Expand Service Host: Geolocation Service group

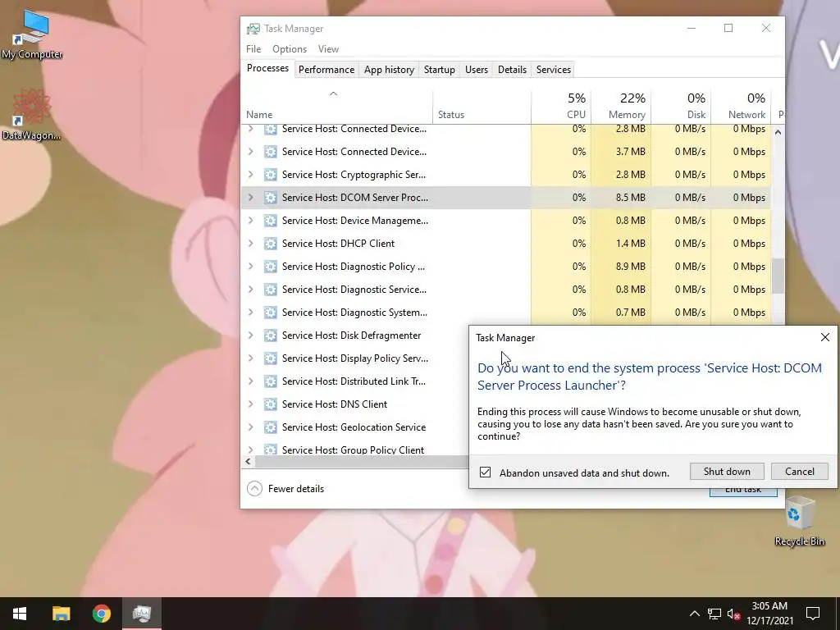click(250, 427)
